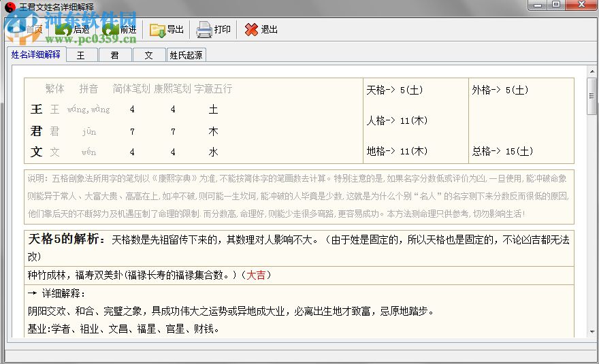Click the 打印 label
Screen dimensions: 599x364
pos(222,29)
